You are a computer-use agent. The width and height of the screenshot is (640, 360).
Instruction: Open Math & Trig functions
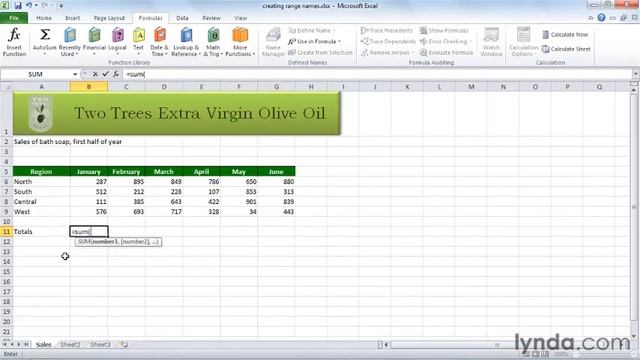(x=213, y=42)
